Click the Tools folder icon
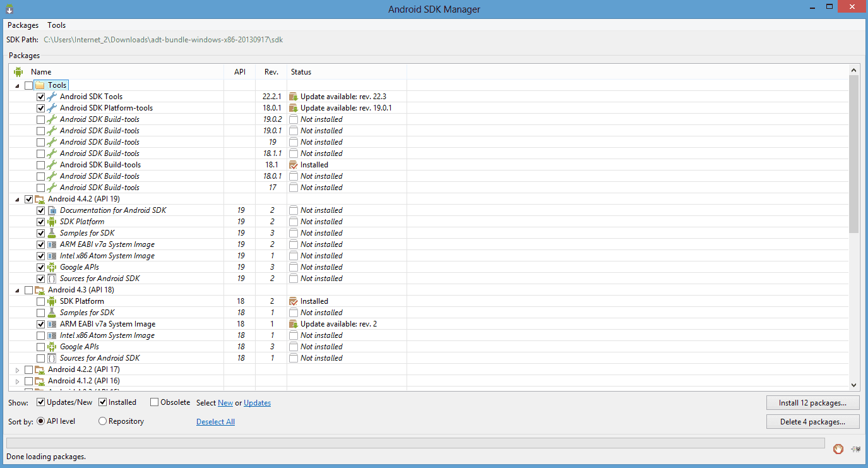Viewport: 868px width, 468px height. 40,85
